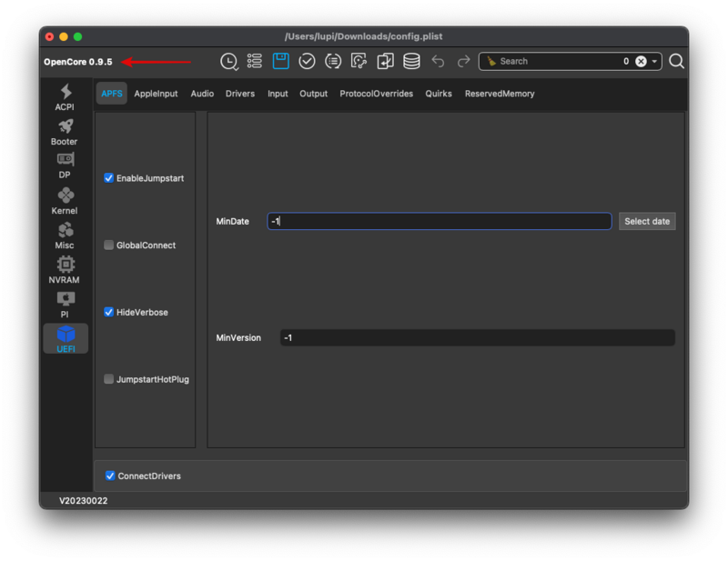Open the Quirks tab
The image size is (728, 561).
(439, 94)
